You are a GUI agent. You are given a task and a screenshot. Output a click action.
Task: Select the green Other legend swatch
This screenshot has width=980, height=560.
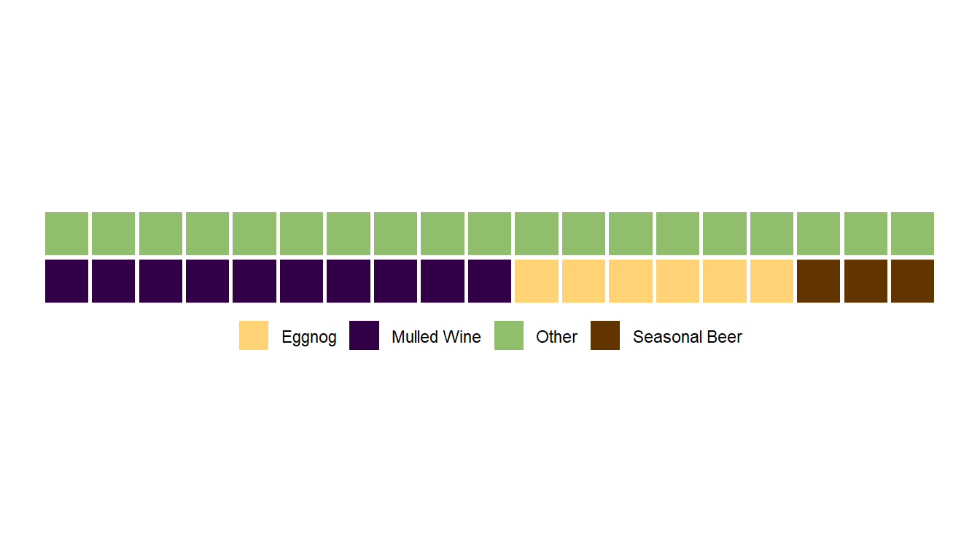tap(509, 335)
